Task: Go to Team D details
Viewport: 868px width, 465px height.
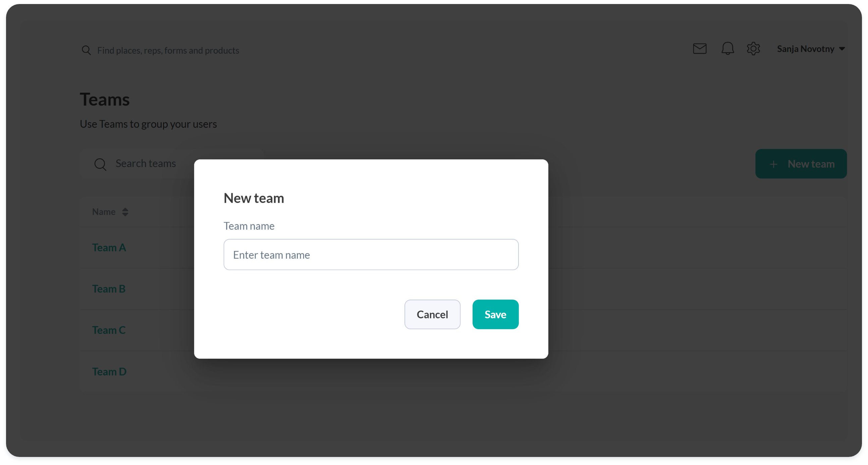Action: pos(109,372)
